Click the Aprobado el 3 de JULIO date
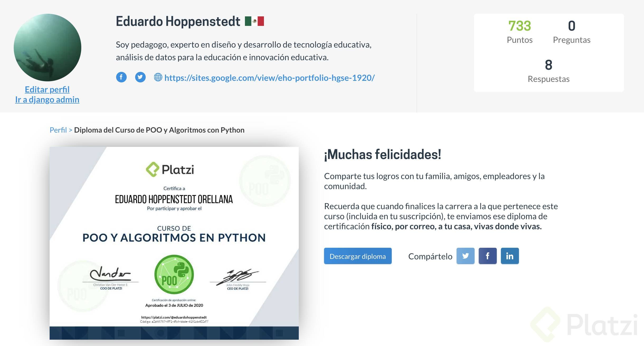644x346 pixels. pyautogui.click(x=174, y=305)
